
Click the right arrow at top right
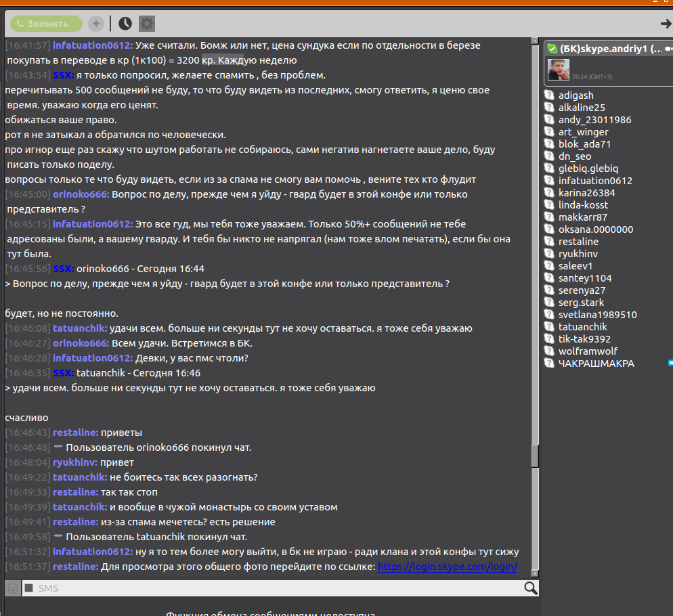[666, 24]
